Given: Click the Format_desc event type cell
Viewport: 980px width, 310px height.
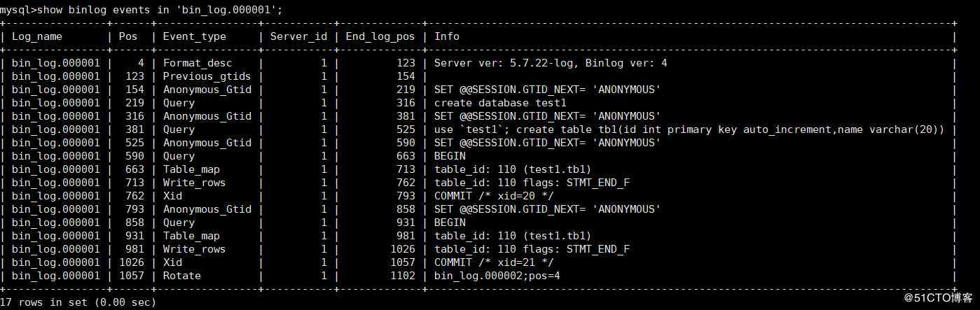Looking at the screenshot, I should 198,63.
